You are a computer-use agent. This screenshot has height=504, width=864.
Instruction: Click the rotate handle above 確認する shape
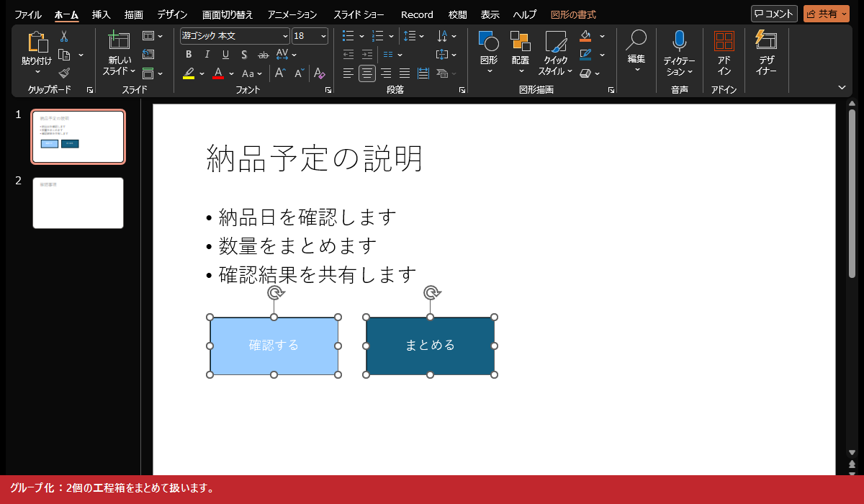(274, 292)
